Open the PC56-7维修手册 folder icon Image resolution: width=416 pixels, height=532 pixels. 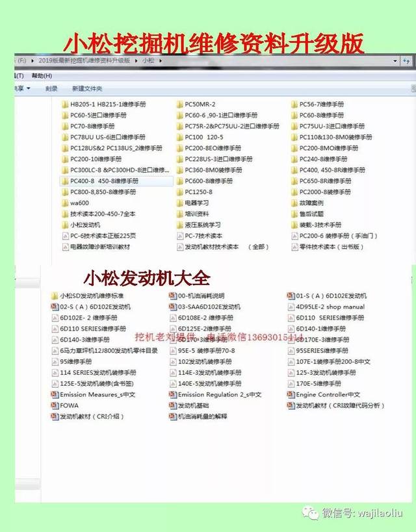(294, 104)
